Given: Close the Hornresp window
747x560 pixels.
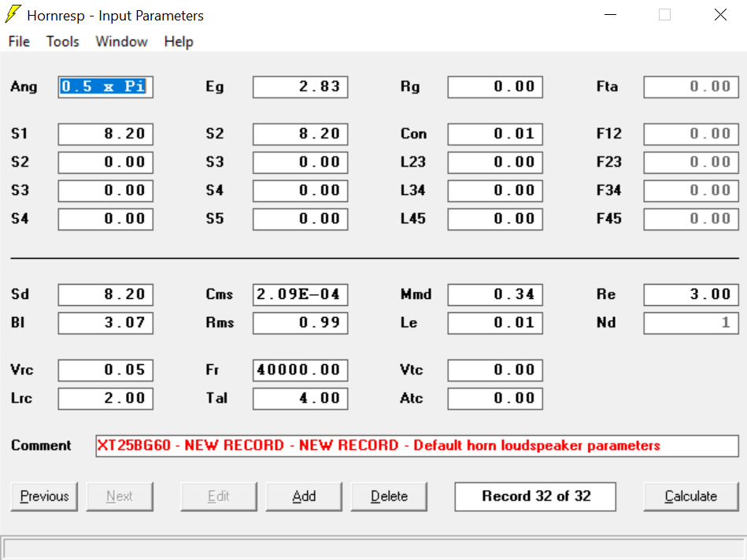Looking at the screenshot, I should click(x=721, y=15).
